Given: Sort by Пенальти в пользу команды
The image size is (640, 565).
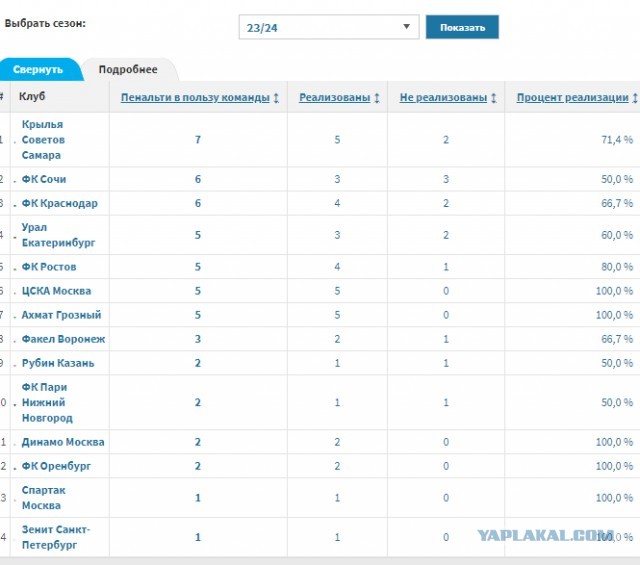Looking at the screenshot, I should pyautogui.click(x=195, y=98).
